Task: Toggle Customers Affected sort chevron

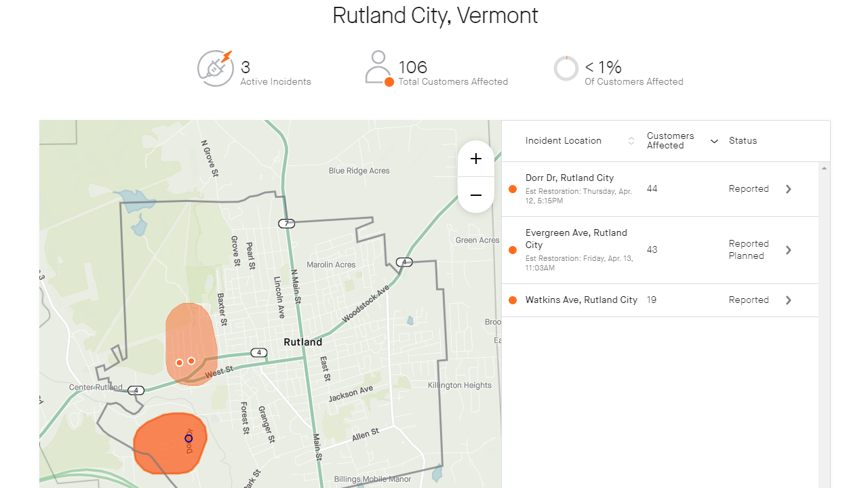Action: (713, 141)
